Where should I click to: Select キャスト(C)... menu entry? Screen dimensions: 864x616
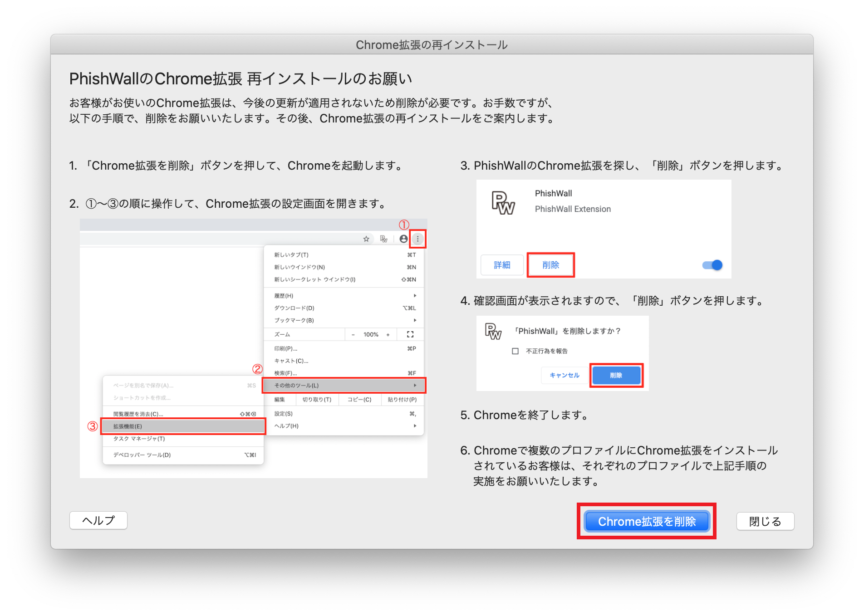344,361
